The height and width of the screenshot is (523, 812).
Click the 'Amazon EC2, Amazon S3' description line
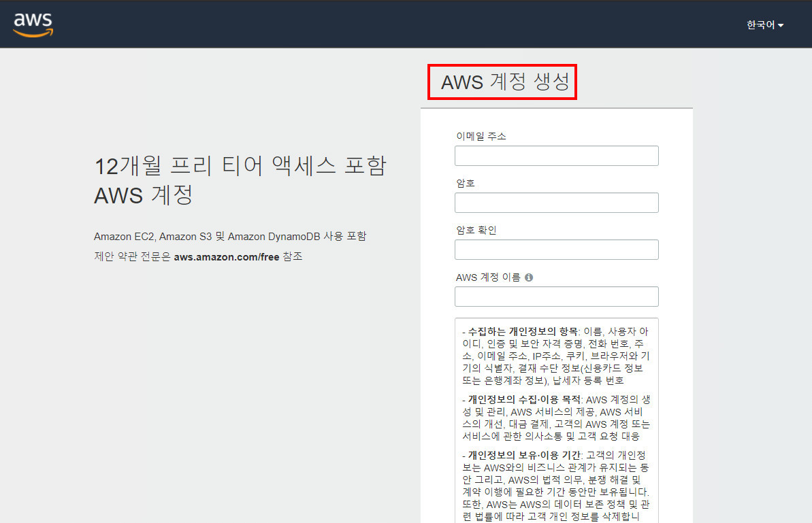[230, 237]
